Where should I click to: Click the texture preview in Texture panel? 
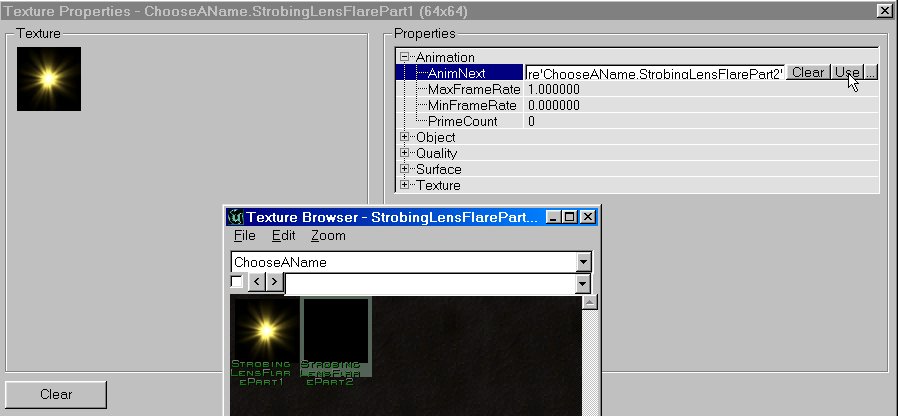coord(49,79)
